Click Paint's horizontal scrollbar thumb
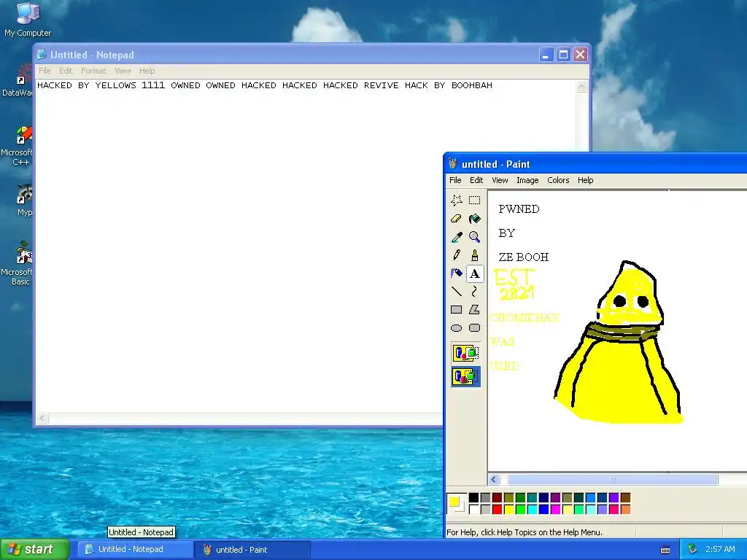This screenshot has height=560, width=747. (x=613, y=480)
